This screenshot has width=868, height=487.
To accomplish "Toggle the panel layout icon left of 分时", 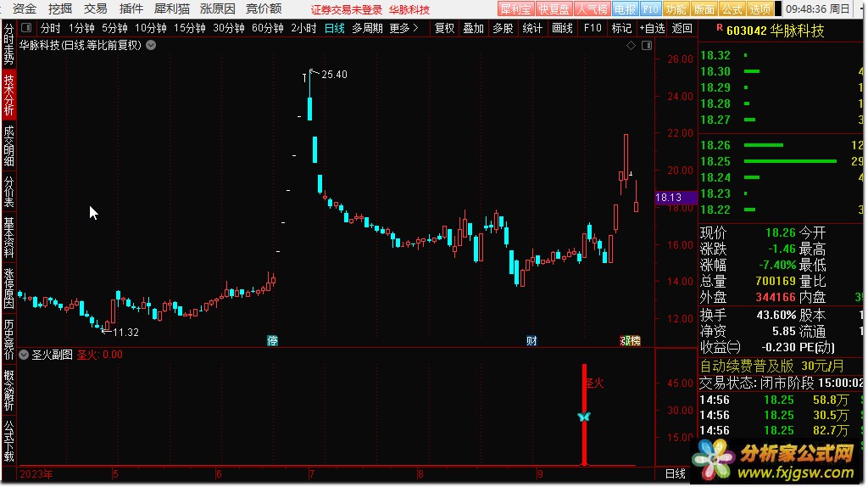I will pyautogui.click(x=26, y=28).
